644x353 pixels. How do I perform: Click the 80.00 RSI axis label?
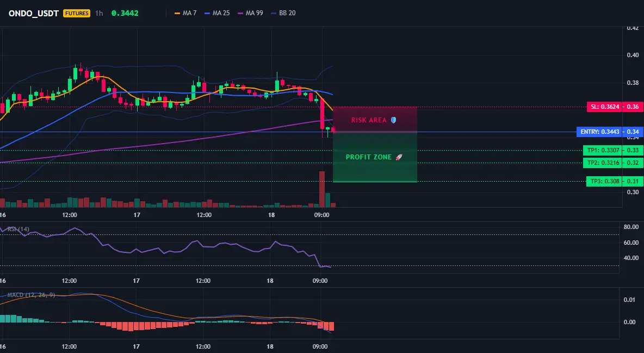pos(631,227)
